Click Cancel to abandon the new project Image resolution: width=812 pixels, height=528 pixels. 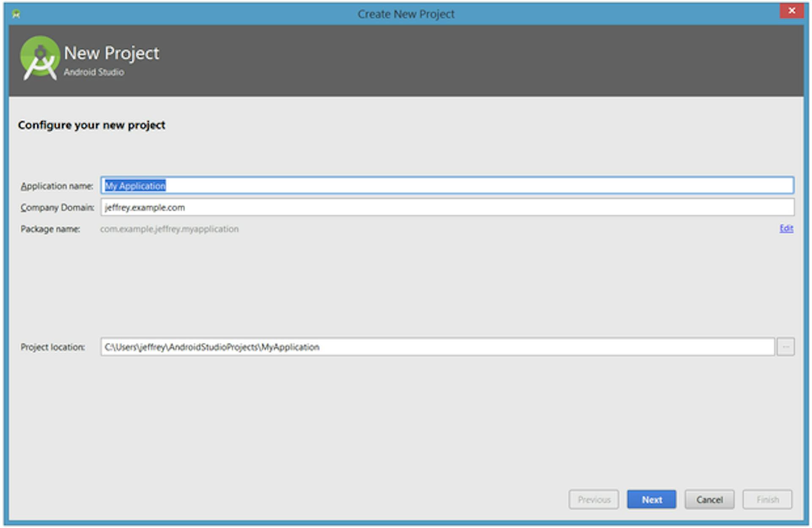[x=709, y=499]
